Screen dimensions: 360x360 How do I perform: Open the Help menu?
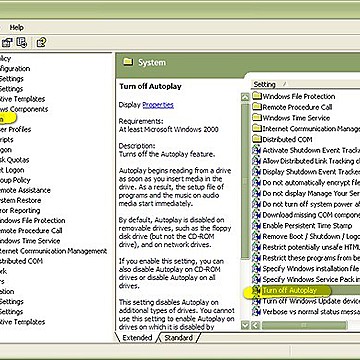(17, 27)
